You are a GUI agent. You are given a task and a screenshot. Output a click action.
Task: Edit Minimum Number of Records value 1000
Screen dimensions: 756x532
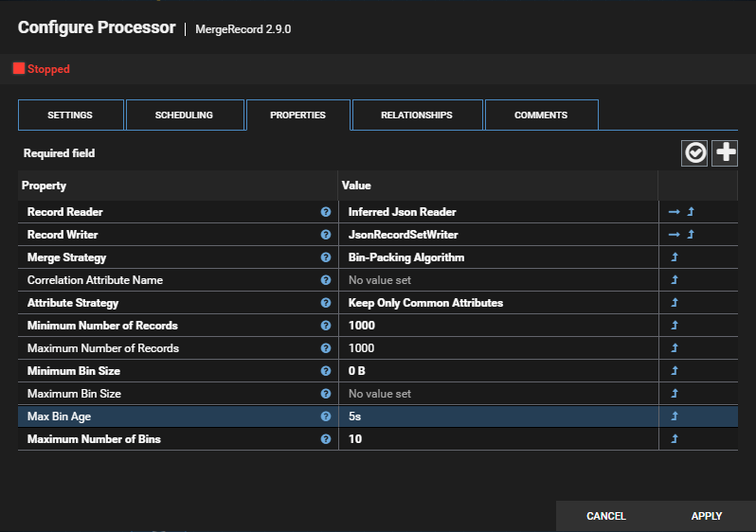click(498, 326)
